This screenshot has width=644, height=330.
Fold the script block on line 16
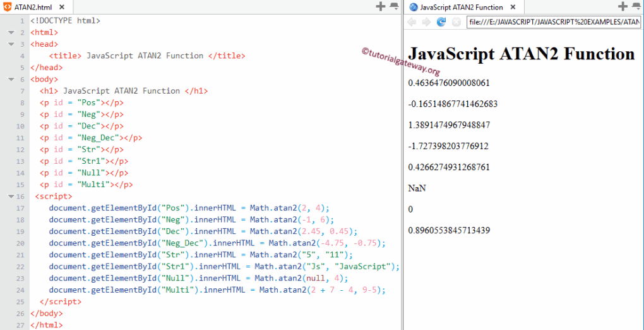[11, 197]
